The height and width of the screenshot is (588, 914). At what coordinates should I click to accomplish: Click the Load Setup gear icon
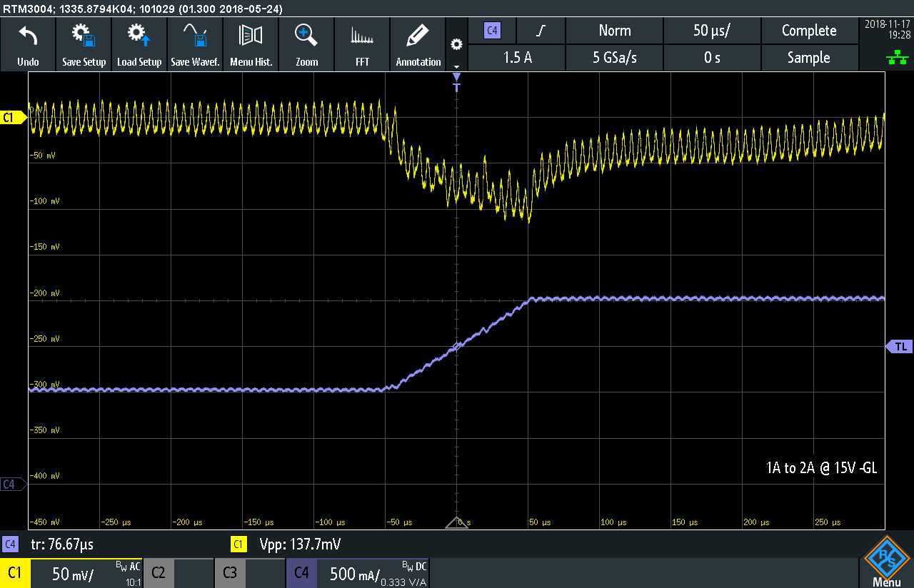pyautogui.click(x=139, y=36)
